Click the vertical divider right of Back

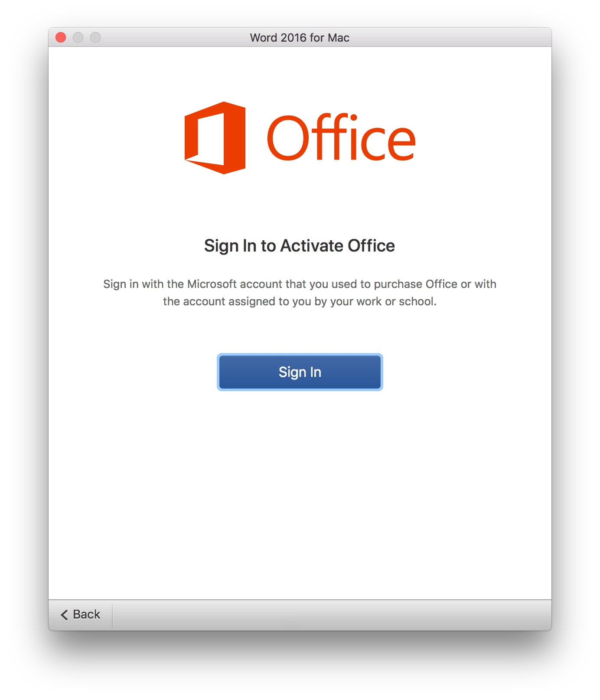pyautogui.click(x=112, y=615)
